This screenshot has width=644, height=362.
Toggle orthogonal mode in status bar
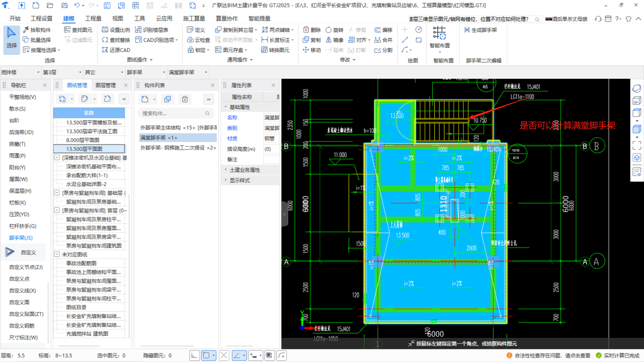coord(195,355)
